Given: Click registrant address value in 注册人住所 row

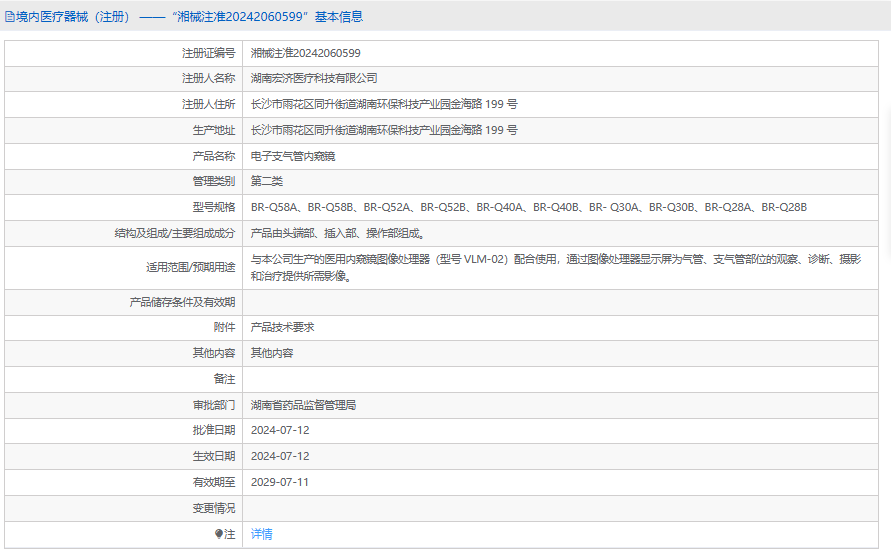Looking at the screenshot, I should 384,105.
